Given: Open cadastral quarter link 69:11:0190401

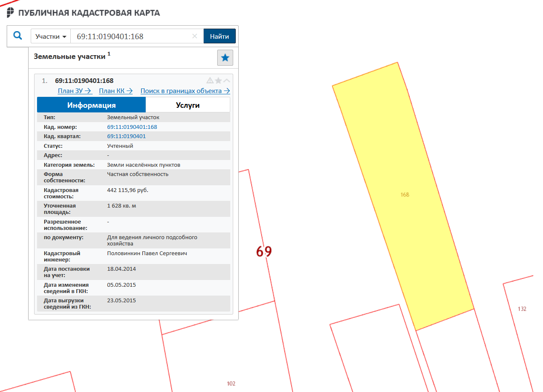Looking at the screenshot, I should [x=126, y=136].
